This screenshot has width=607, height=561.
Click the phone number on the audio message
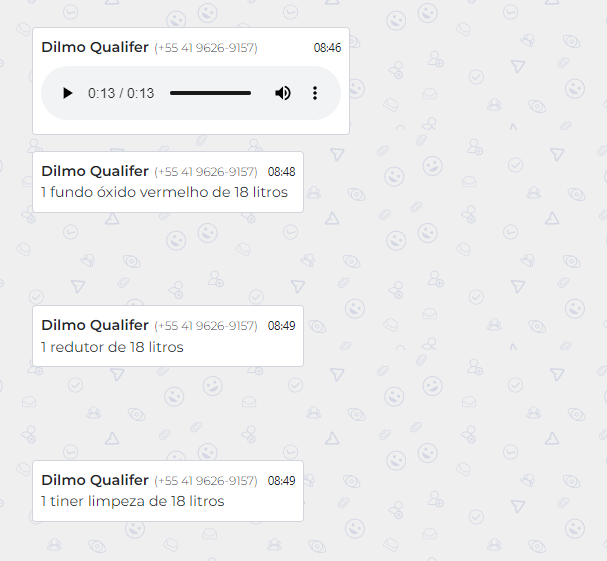tap(206, 48)
